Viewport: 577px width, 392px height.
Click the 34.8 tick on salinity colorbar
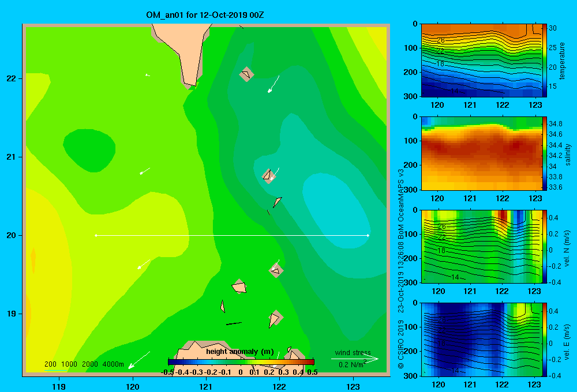pos(556,123)
